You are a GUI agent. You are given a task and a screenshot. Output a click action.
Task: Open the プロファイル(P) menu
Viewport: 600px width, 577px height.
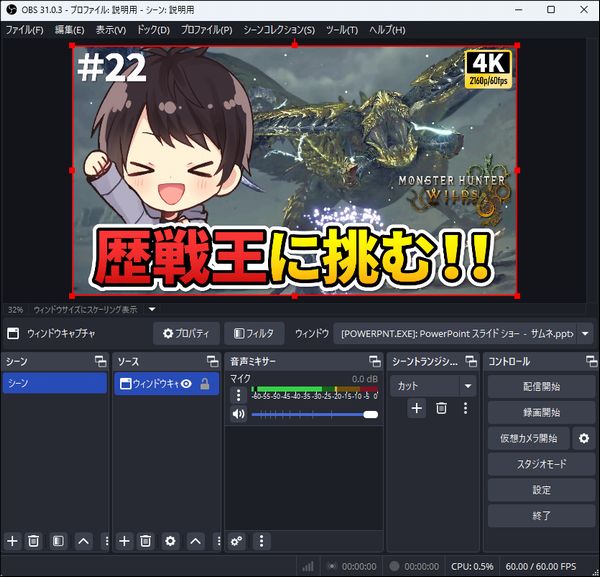pyautogui.click(x=206, y=30)
